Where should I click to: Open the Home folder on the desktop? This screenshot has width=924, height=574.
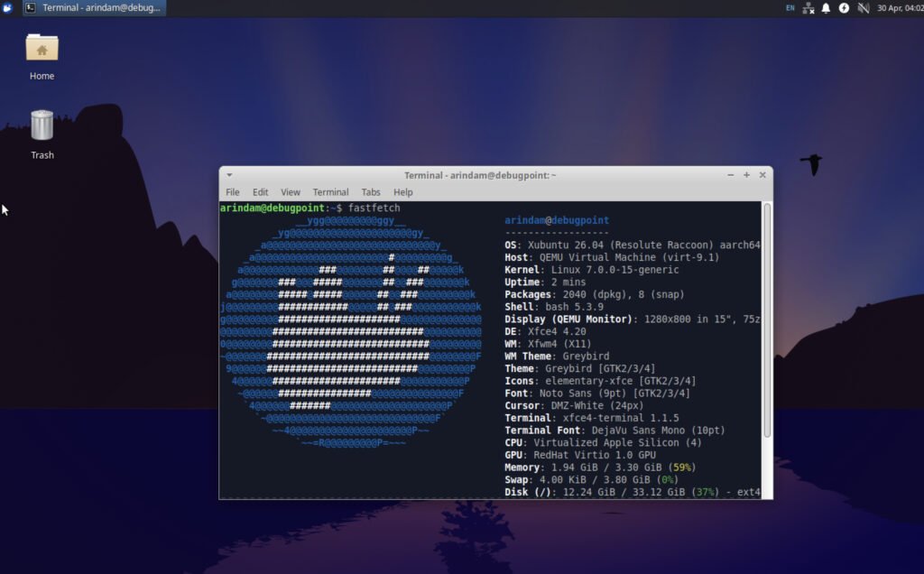tap(41, 50)
